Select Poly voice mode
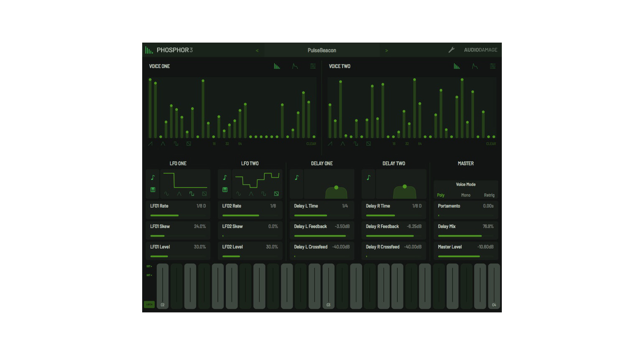Screen dimensions: 644x355 pos(441,195)
